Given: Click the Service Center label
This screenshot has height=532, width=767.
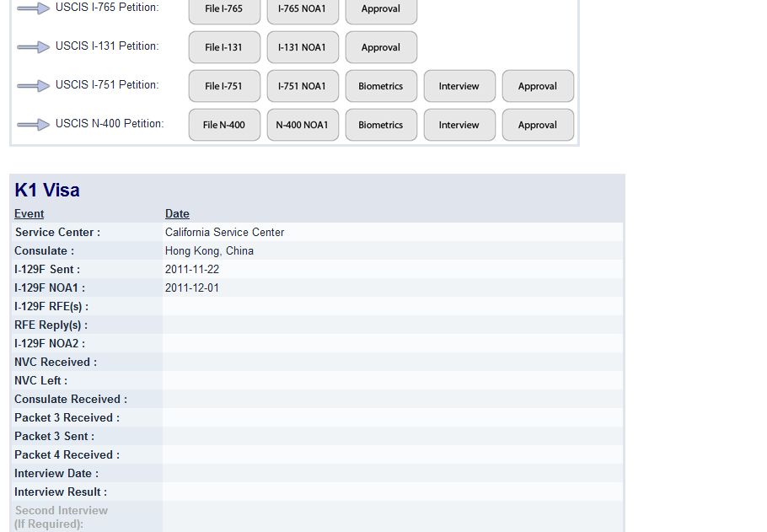Looking at the screenshot, I should [x=57, y=233].
